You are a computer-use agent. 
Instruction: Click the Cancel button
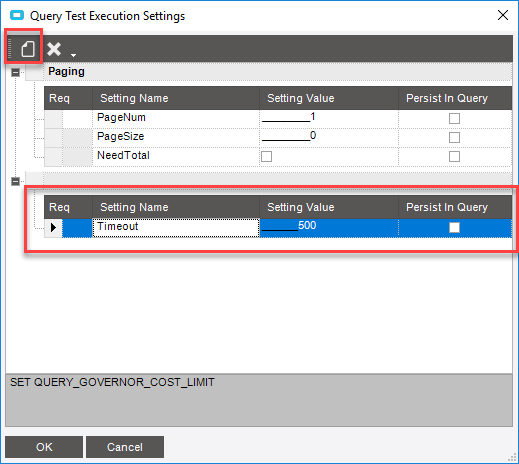(125, 447)
